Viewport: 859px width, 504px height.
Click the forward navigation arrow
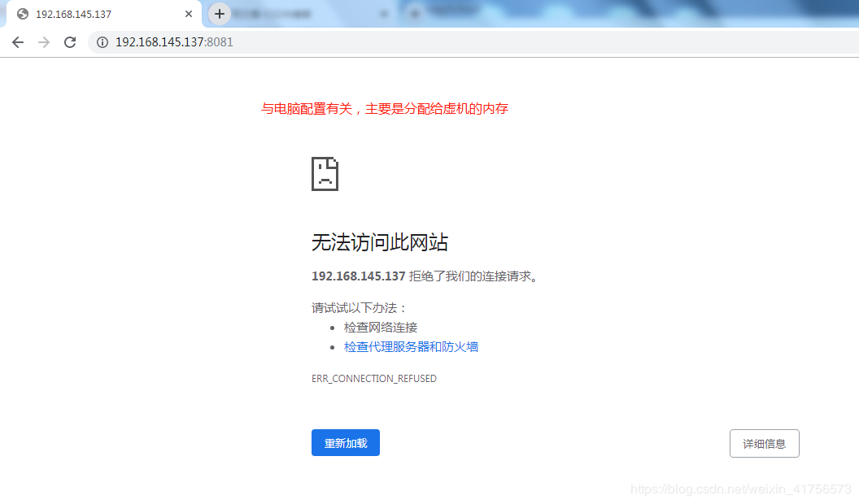pos(44,41)
